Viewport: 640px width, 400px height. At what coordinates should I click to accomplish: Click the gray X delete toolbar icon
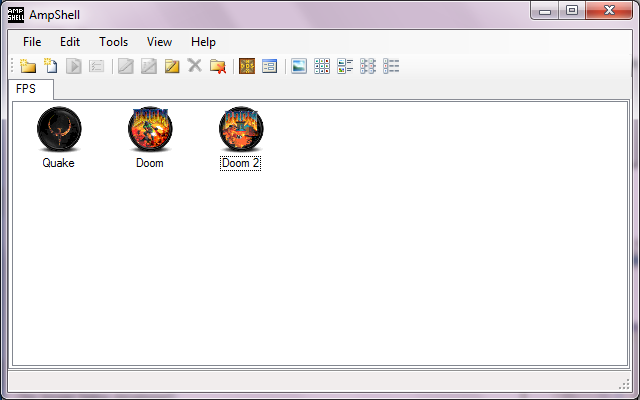[194, 66]
